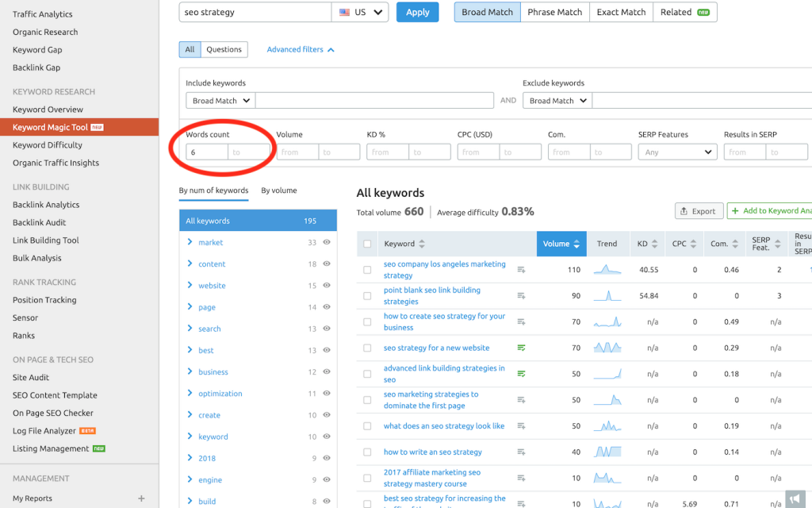Check 'how to create seo strategy for your business' row
The image size is (812, 508).
pyautogui.click(x=367, y=322)
